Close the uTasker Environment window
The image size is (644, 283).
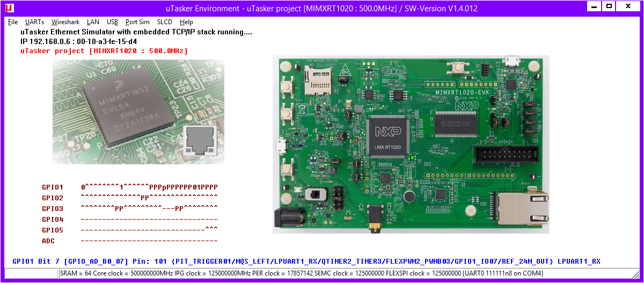(x=628, y=6)
